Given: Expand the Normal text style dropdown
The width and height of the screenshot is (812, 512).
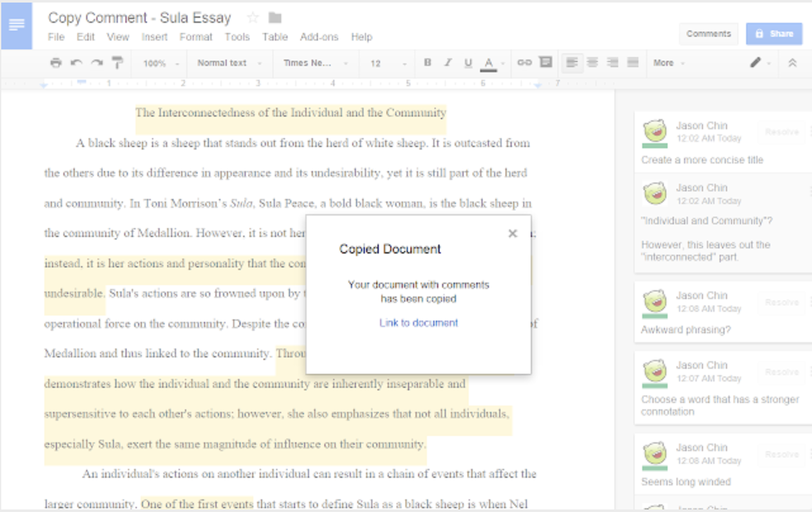Looking at the screenshot, I should (229, 63).
